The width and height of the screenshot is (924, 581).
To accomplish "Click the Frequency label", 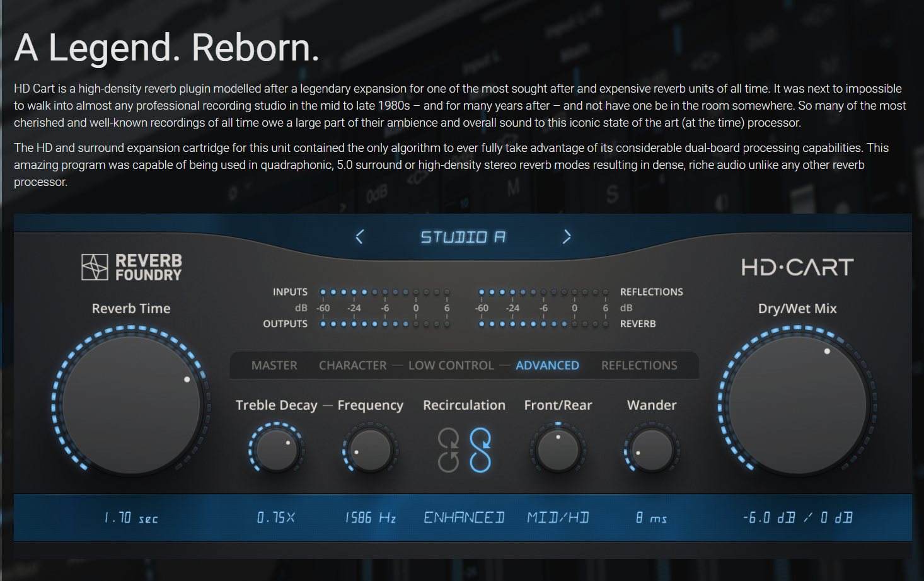I will coord(370,405).
